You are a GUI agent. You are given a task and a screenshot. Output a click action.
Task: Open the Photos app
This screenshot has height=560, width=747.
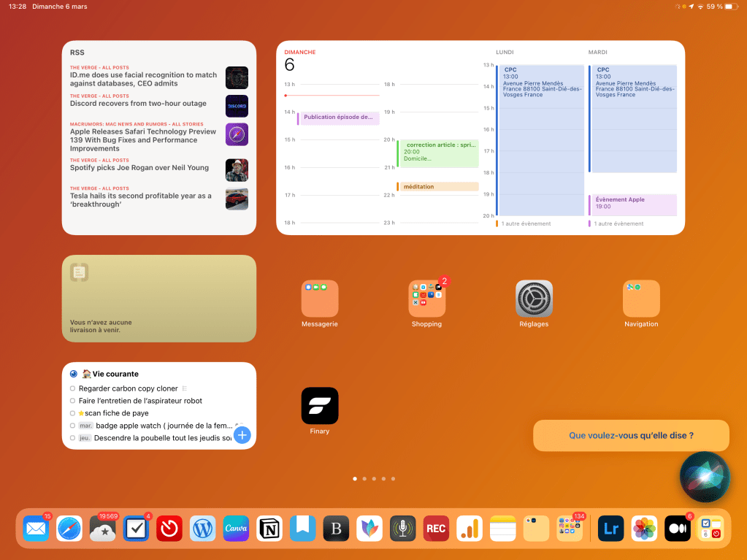(644, 528)
